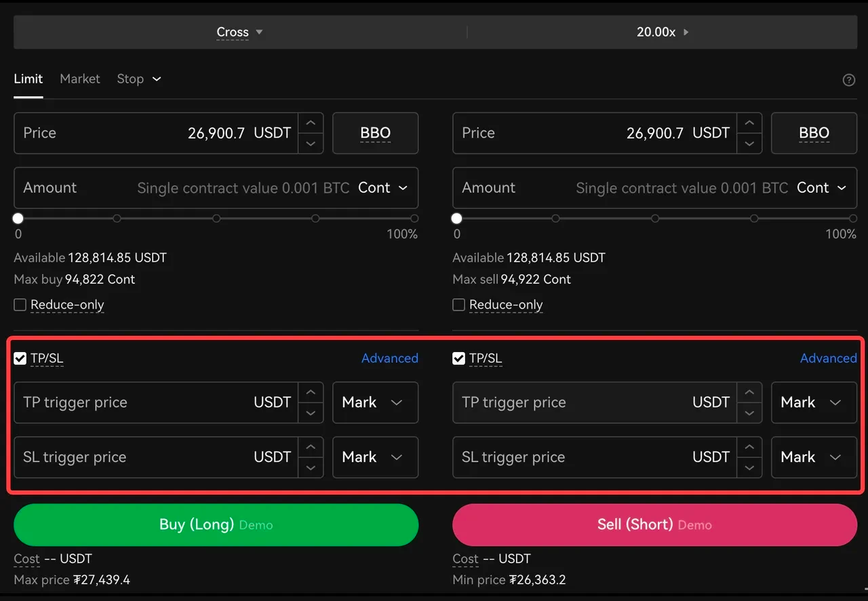Uncheck TP/SL checkbox on buy side
Viewport: 868px width, 601px height.
tap(20, 358)
